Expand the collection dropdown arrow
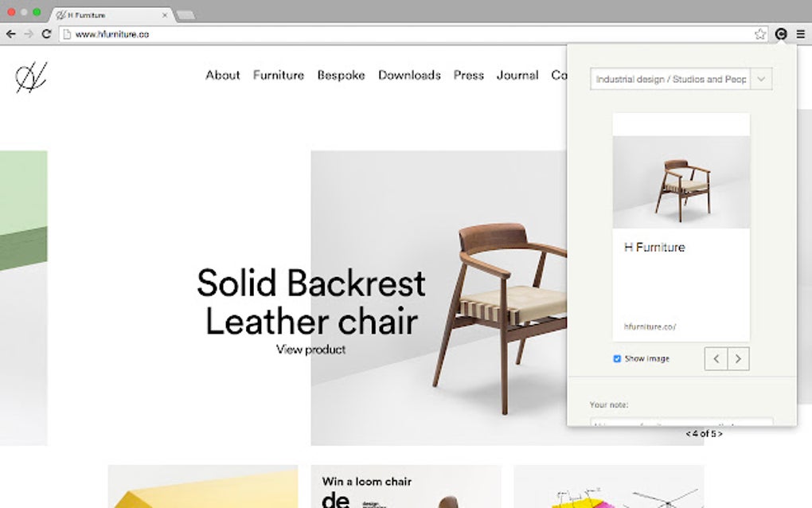The height and width of the screenshot is (508, 812). (x=761, y=80)
